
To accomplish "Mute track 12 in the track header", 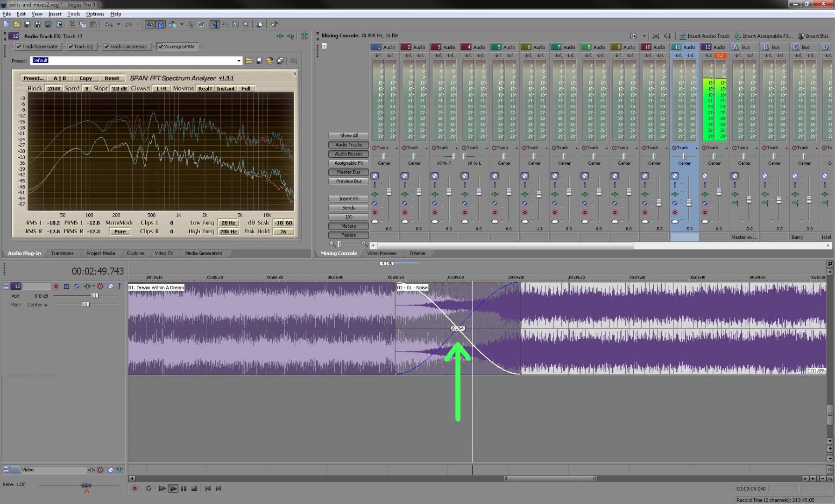I will point(111,286).
